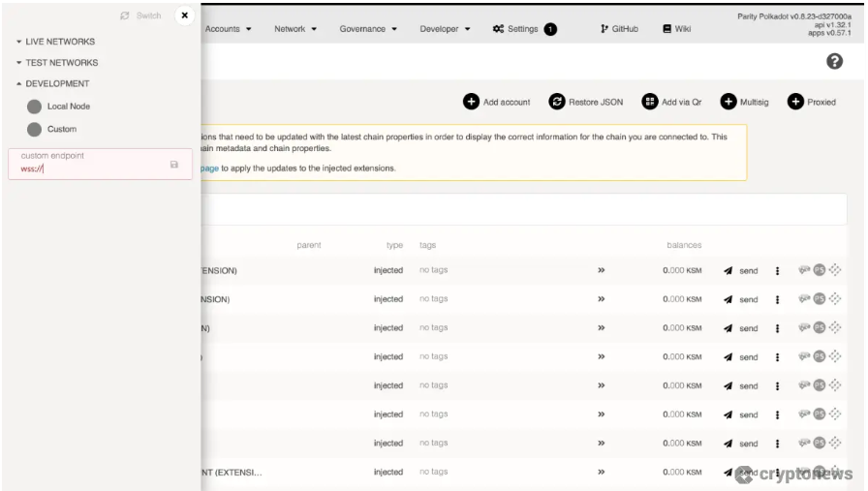
Task: Open more options menu in second row
Action: 777,299
